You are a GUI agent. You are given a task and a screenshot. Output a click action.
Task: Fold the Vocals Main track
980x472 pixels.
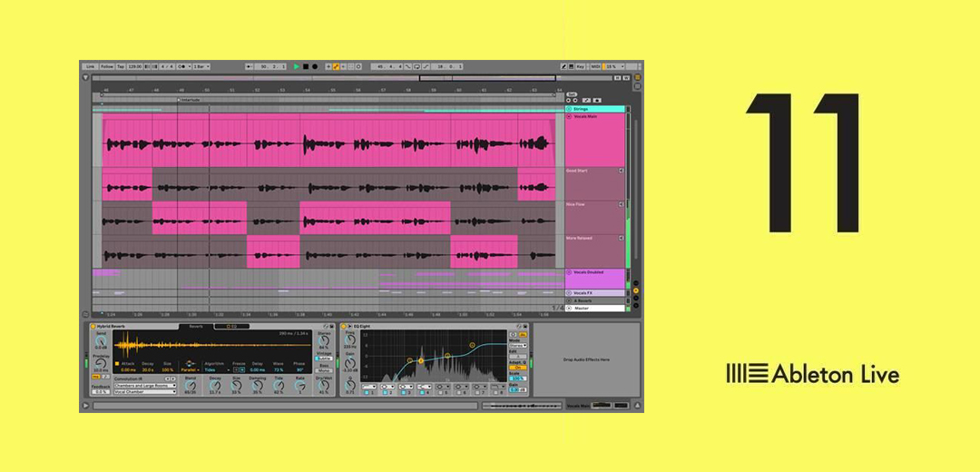[569, 116]
